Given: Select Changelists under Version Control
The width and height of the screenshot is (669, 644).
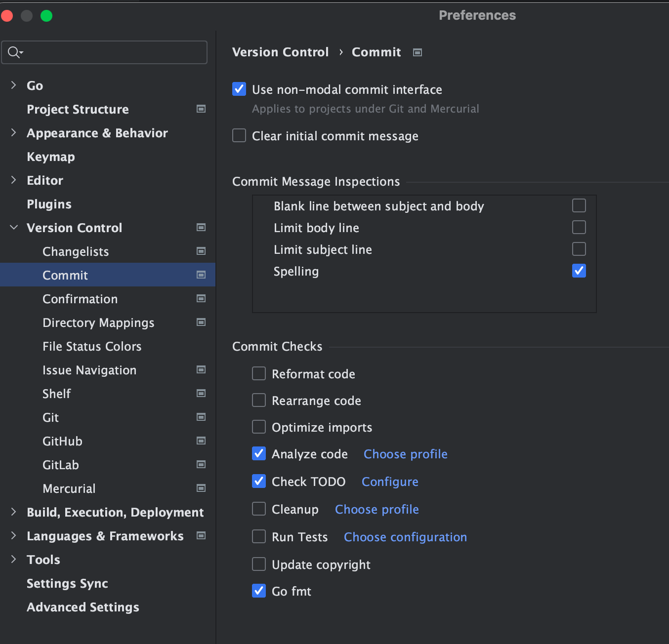Looking at the screenshot, I should [76, 251].
